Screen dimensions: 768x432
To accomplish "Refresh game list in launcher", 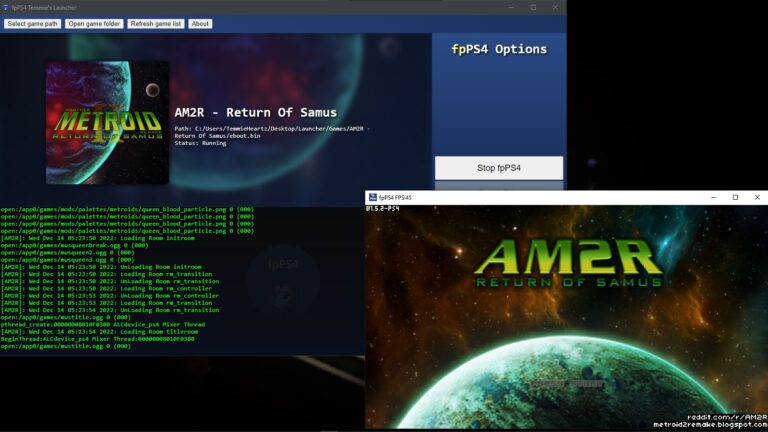I will 156,24.
